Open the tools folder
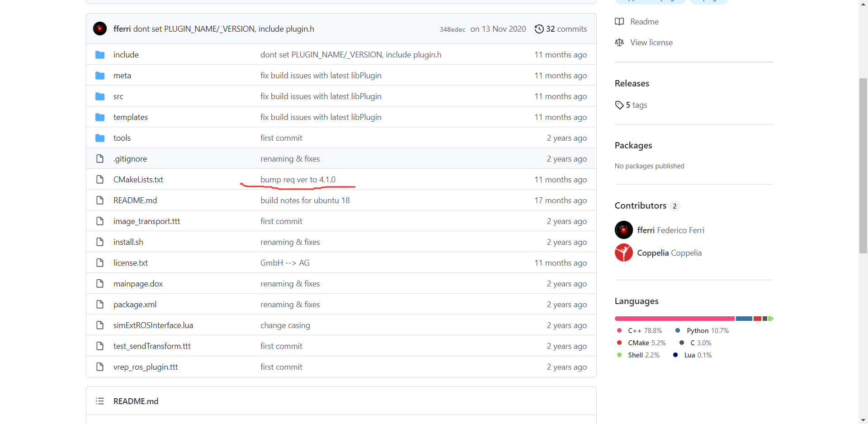Screen dimensions: 868x424 tap(122, 138)
